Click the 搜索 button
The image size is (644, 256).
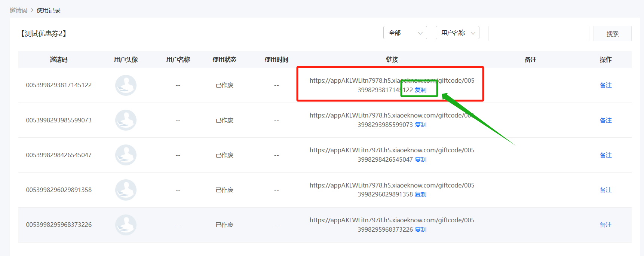tap(612, 34)
